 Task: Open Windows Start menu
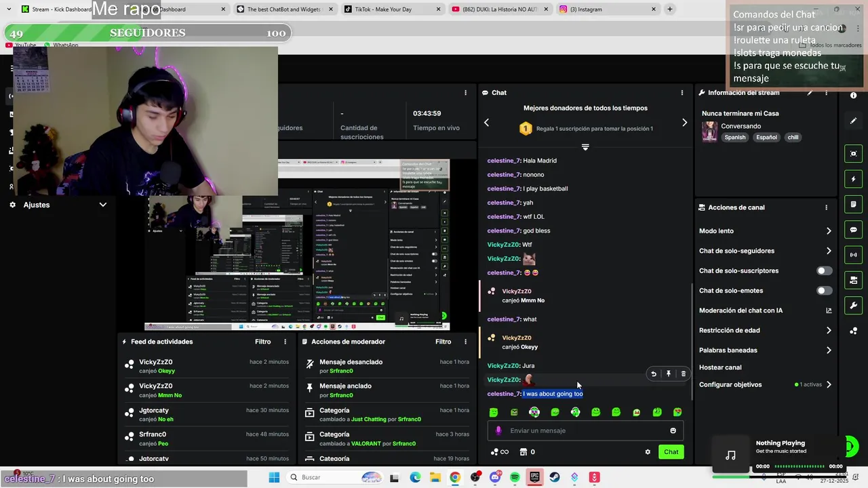(x=274, y=478)
